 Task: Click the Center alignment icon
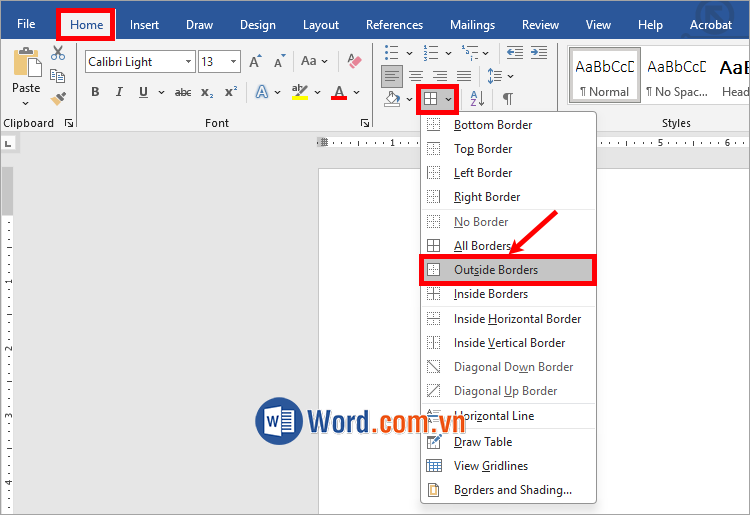tap(415, 76)
